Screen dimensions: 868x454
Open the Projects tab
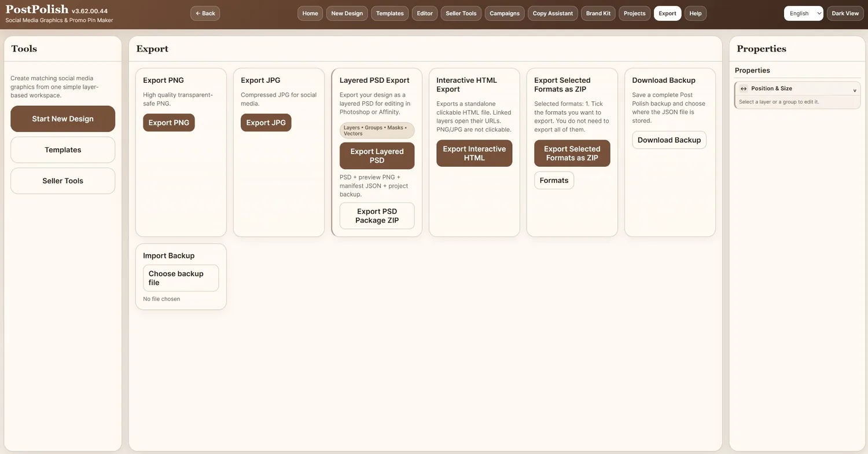tap(635, 13)
